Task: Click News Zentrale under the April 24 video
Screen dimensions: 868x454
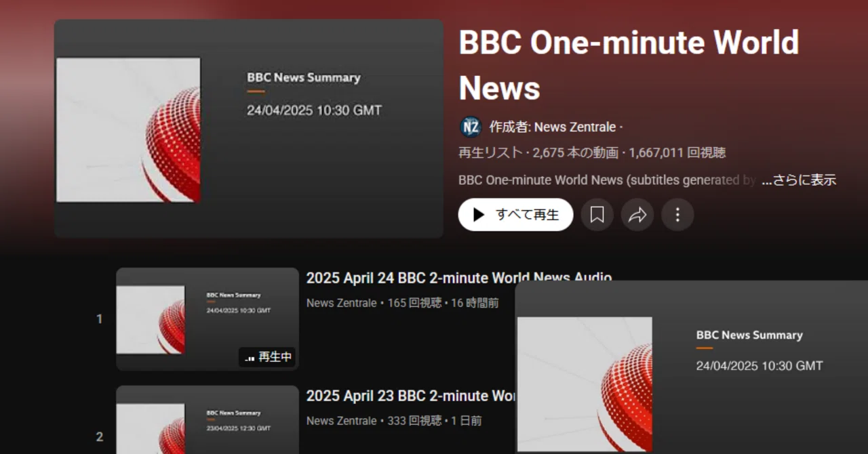Action: (341, 303)
